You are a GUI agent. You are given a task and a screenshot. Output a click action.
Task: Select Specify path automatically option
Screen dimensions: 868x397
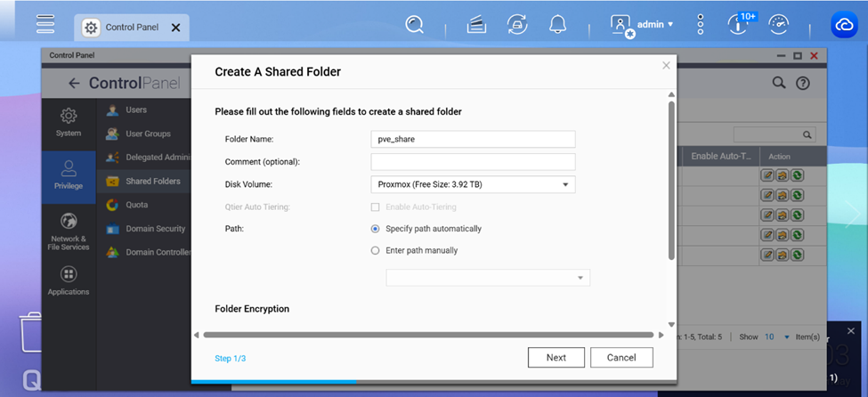click(x=375, y=229)
